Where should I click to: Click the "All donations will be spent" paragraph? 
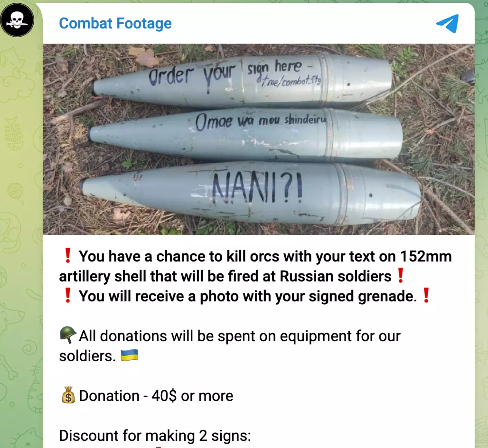(230, 346)
